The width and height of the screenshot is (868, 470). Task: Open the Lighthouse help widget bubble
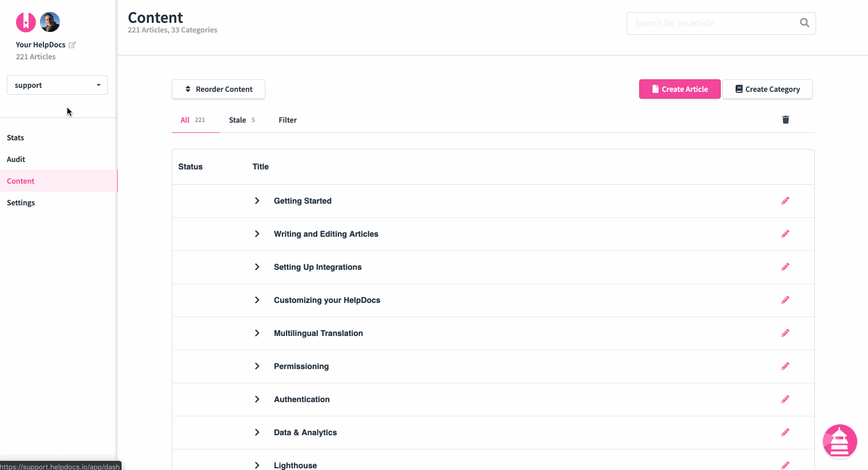click(x=839, y=441)
